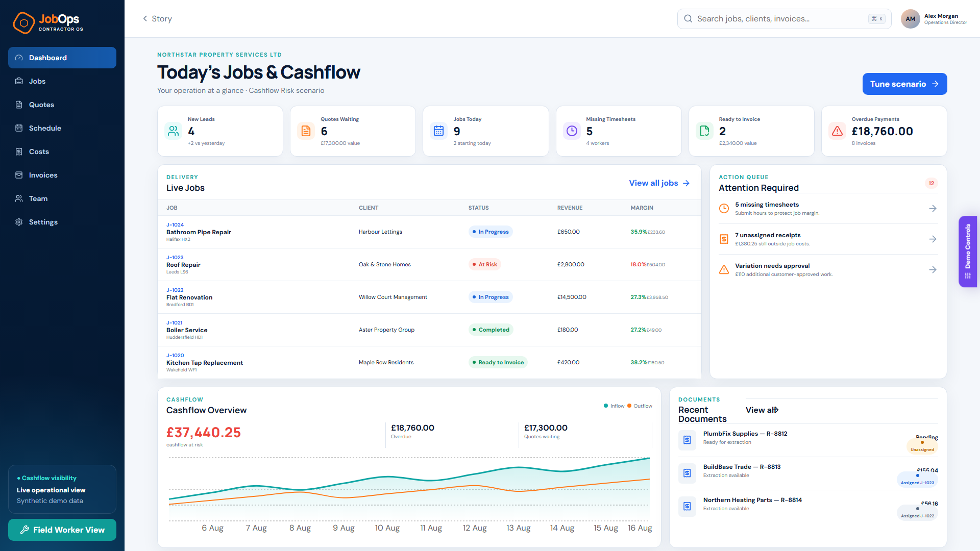
Task: Click the Ready to Invoice status badge
Action: (x=498, y=362)
